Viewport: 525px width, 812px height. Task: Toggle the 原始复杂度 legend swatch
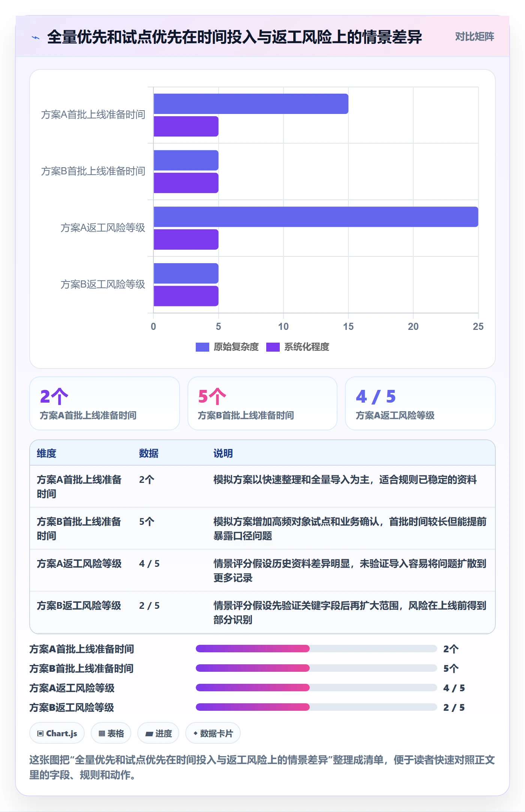click(202, 347)
